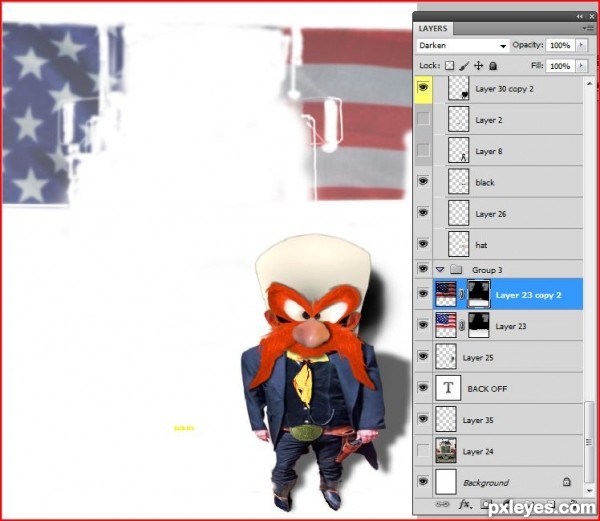Click the Layer 25 thumbnail
Image resolution: width=600 pixels, height=521 pixels.
(x=446, y=357)
